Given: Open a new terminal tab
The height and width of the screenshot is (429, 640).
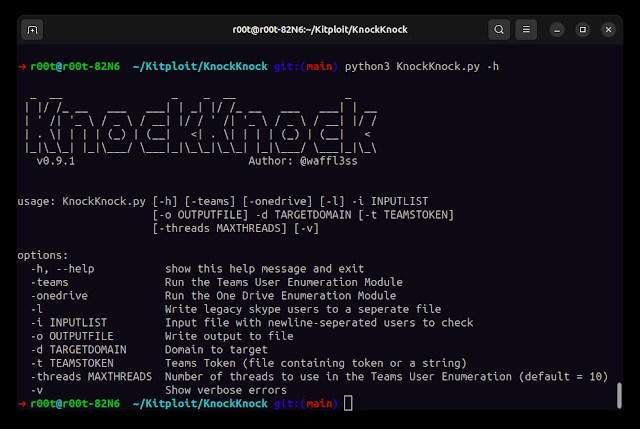Looking at the screenshot, I should pos(33,30).
